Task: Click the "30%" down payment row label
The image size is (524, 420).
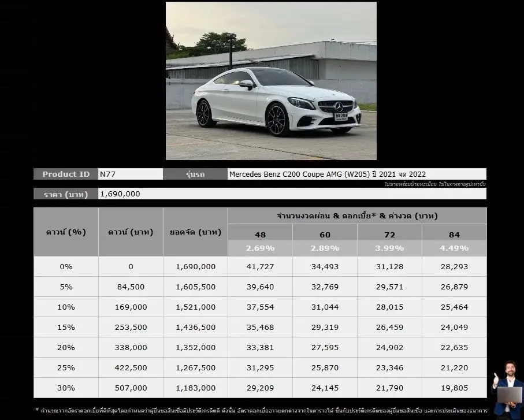Action: (66, 388)
